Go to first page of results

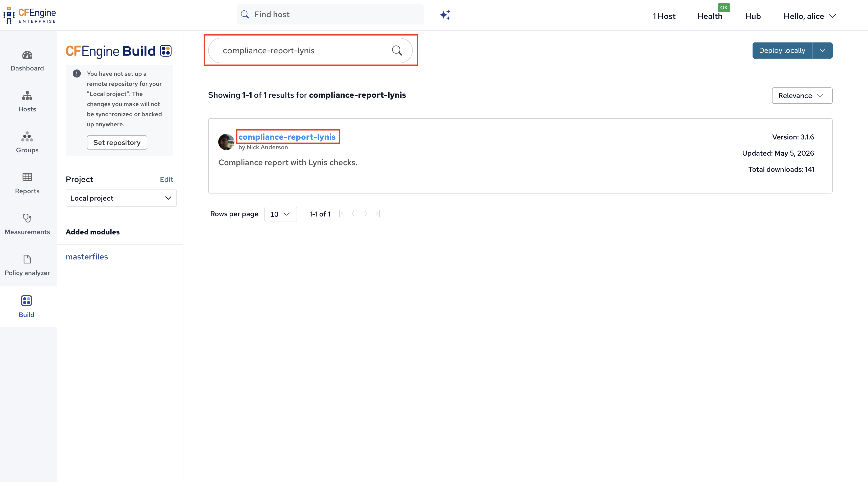pos(341,214)
